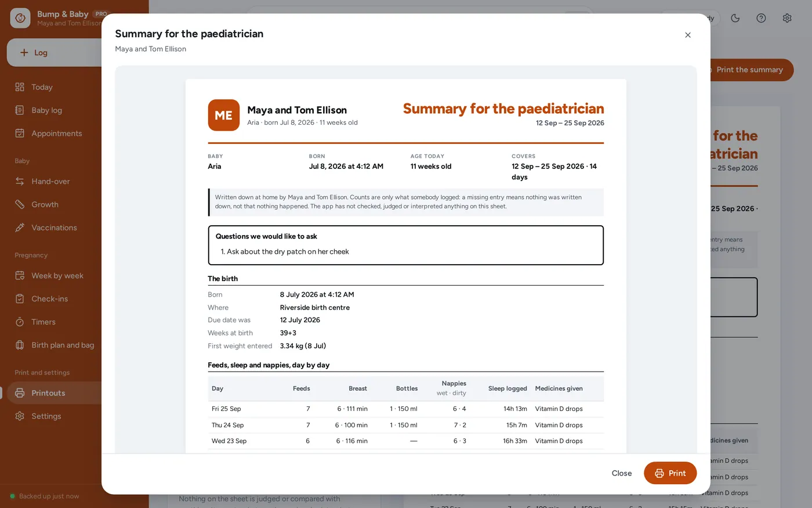Viewport: 812px width, 508px height.
Task: Click the Printouts printer icon in sidebar
Action: (20, 393)
